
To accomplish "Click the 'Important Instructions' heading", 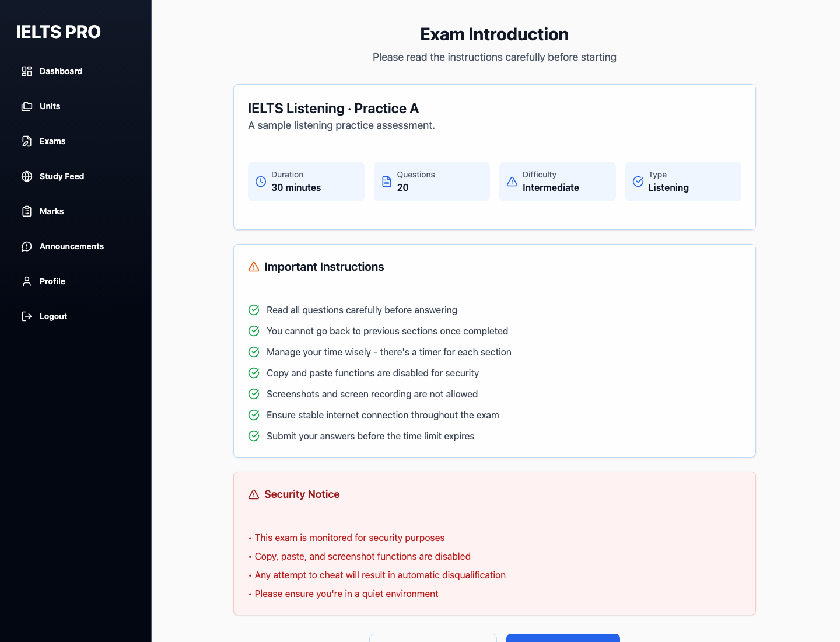I will [324, 267].
